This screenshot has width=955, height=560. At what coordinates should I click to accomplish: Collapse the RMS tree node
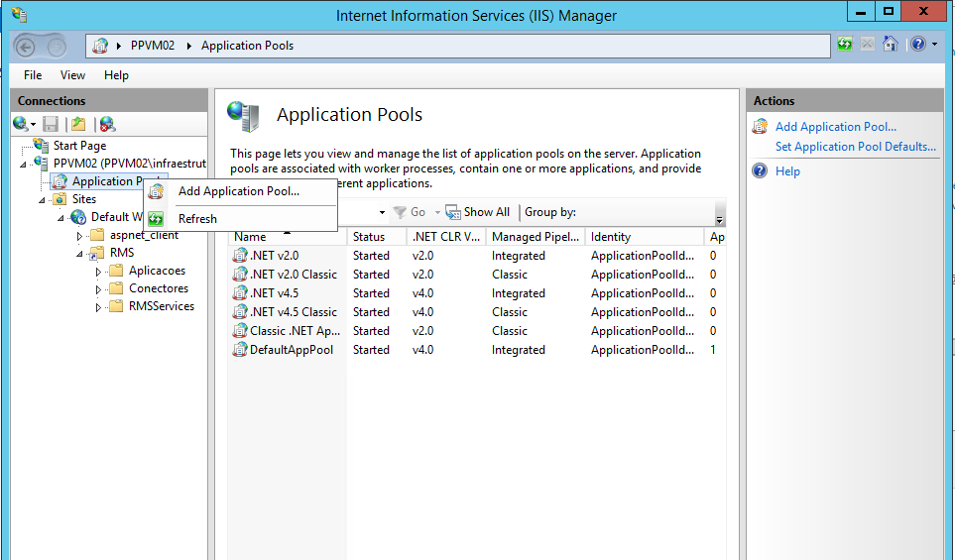pyautogui.click(x=80, y=253)
